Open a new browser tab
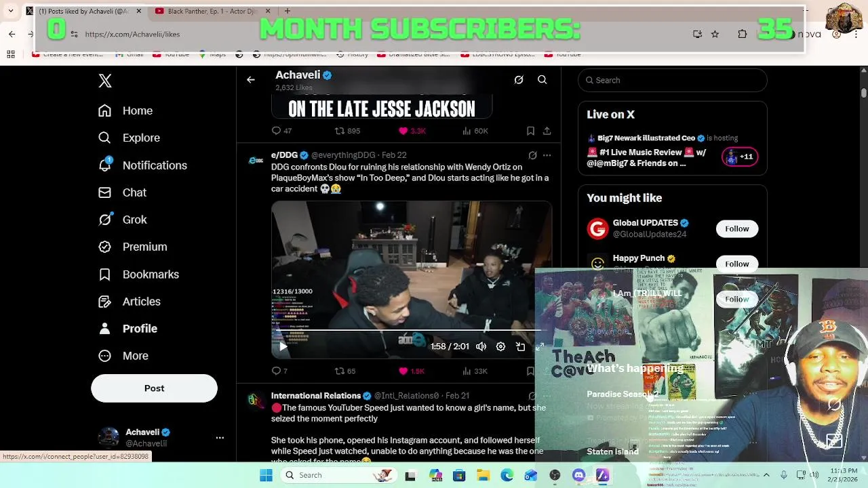This screenshot has width=868, height=488. [288, 11]
